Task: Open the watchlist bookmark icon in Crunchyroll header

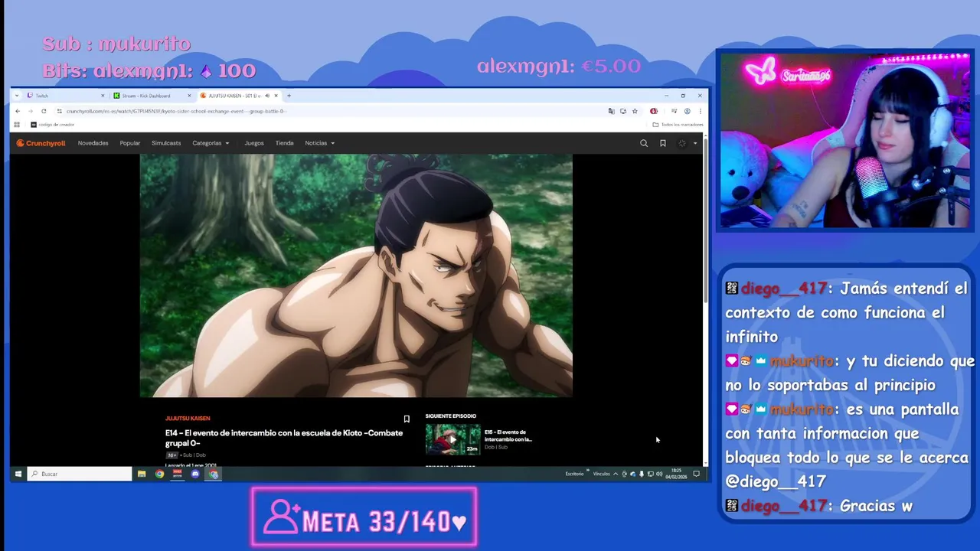Action: click(663, 143)
